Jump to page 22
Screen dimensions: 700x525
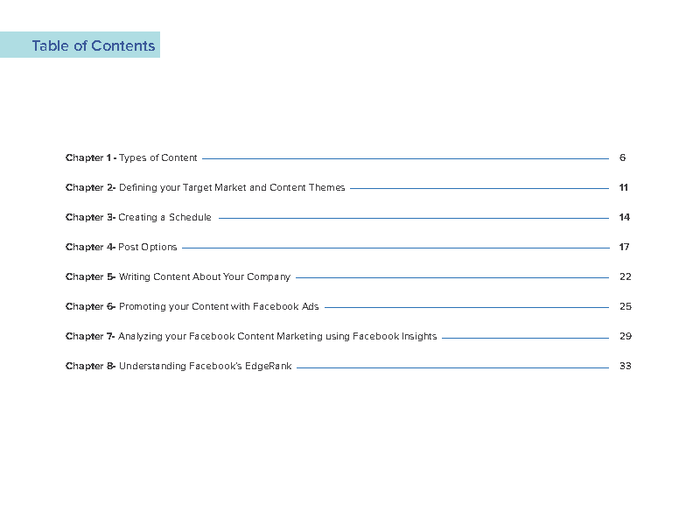pos(625,277)
